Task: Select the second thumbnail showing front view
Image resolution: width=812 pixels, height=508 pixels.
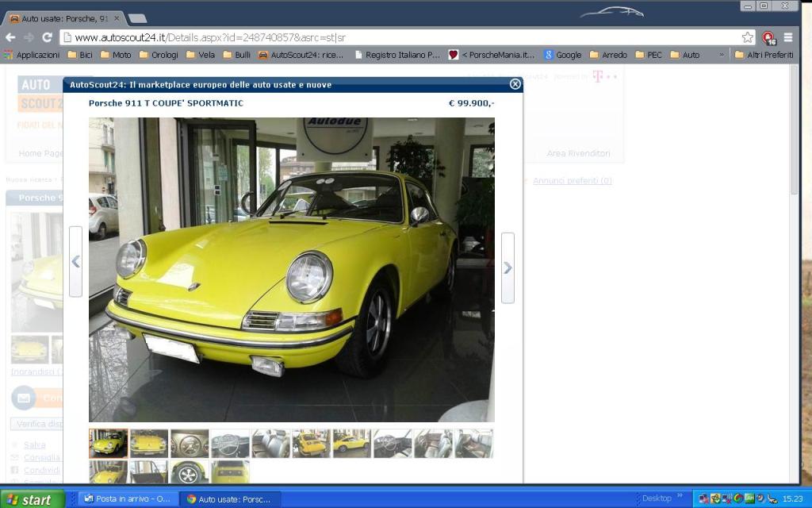Action: 149,443
